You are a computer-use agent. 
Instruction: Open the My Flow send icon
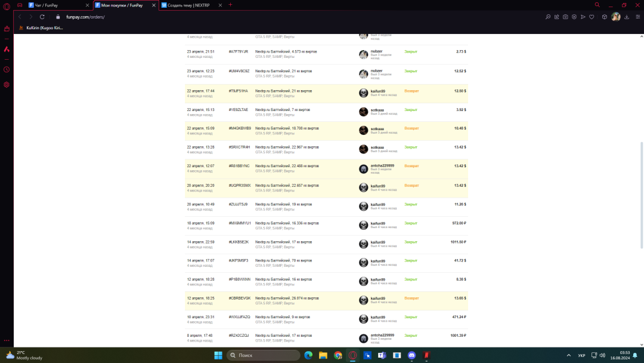click(583, 17)
